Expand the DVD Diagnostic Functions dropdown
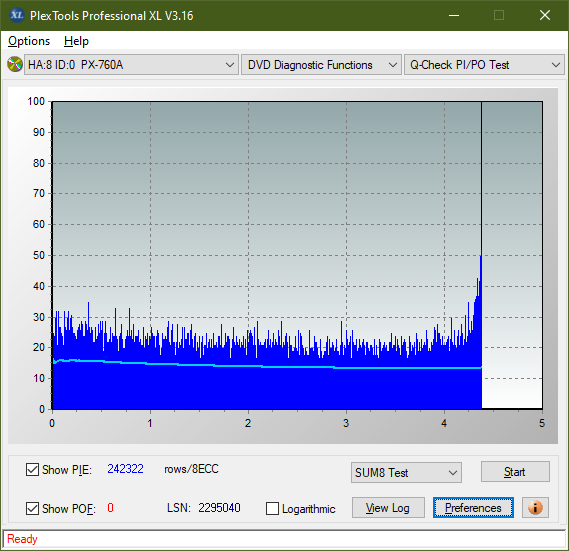Viewport: 569px width, 551px height. 321,65
